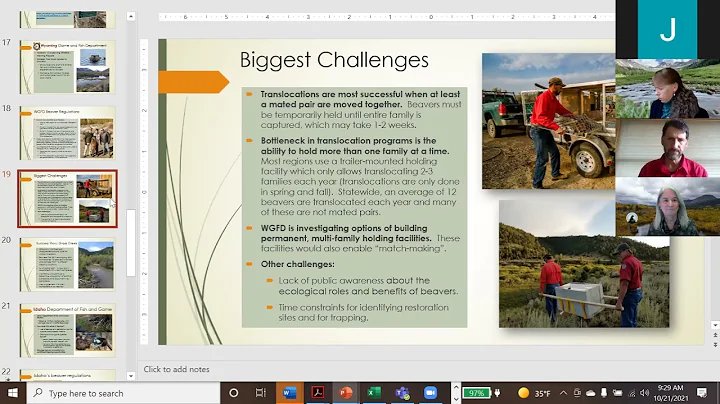
Task: Go to next slide double-arrow button
Action: tap(715, 344)
